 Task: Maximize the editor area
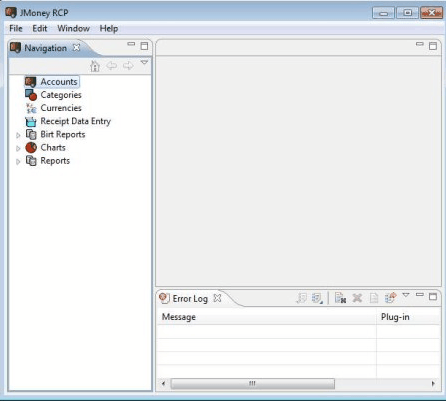[x=433, y=46]
